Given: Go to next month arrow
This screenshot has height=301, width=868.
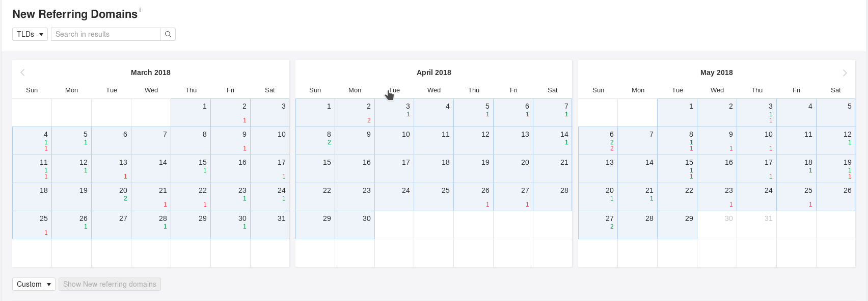Looking at the screenshot, I should pyautogui.click(x=845, y=73).
